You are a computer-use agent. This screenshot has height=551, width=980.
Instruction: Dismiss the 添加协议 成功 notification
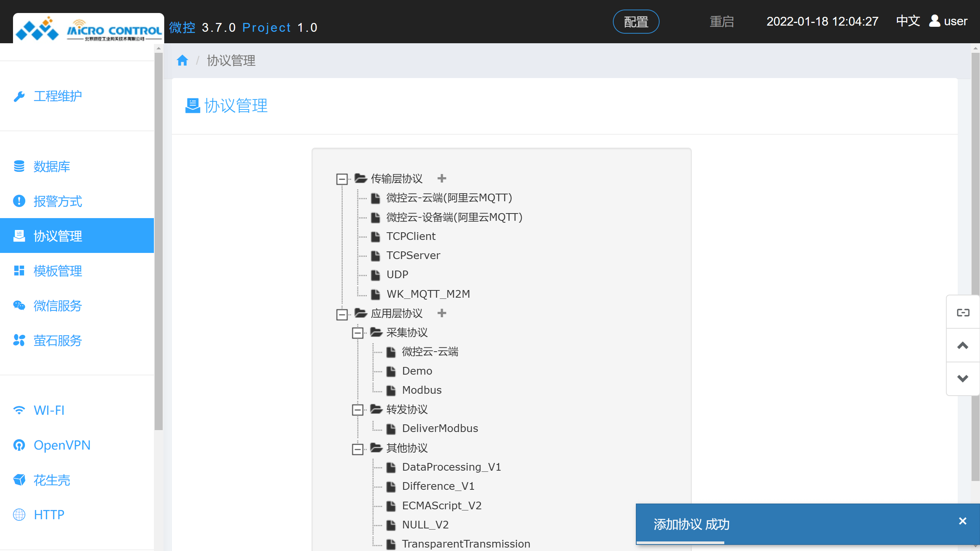pyautogui.click(x=963, y=521)
